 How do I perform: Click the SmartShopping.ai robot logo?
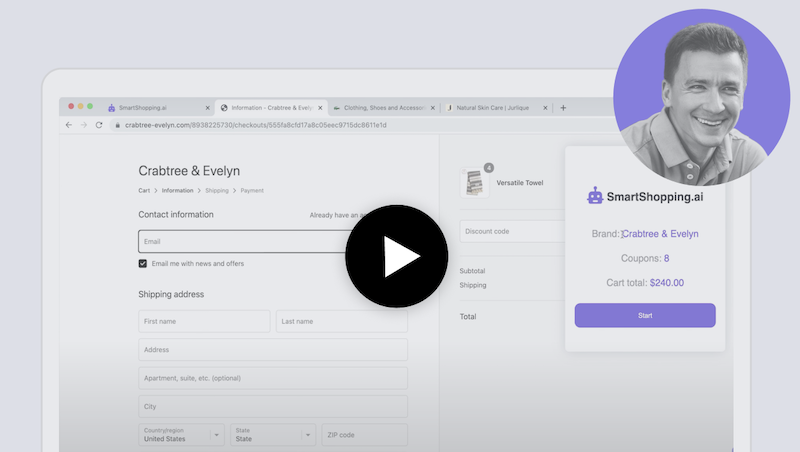(595, 197)
